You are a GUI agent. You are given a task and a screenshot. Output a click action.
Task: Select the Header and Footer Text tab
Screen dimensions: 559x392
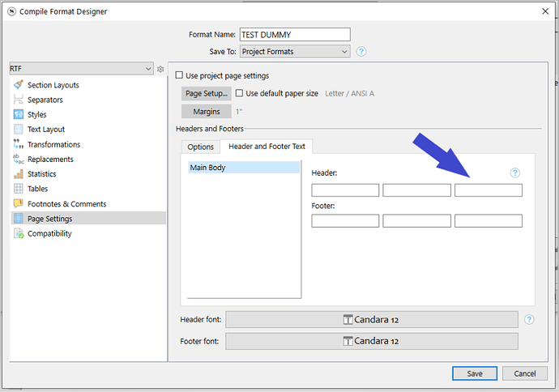click(x=267, y=147)
